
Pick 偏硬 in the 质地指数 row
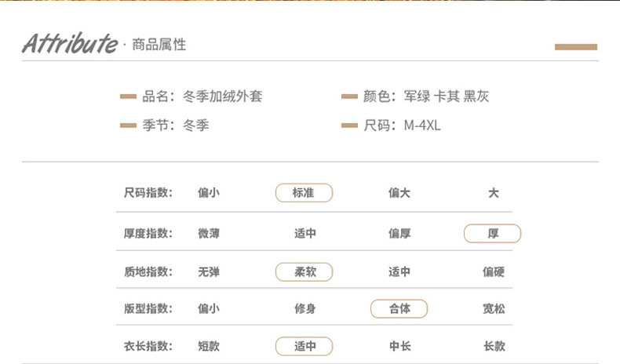pyautogui.click(x=493, y=272)
